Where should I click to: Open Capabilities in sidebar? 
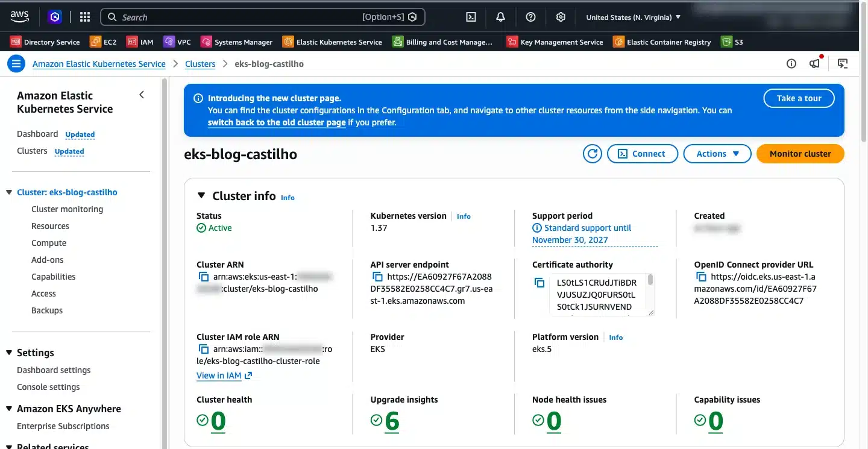[54, 277]
